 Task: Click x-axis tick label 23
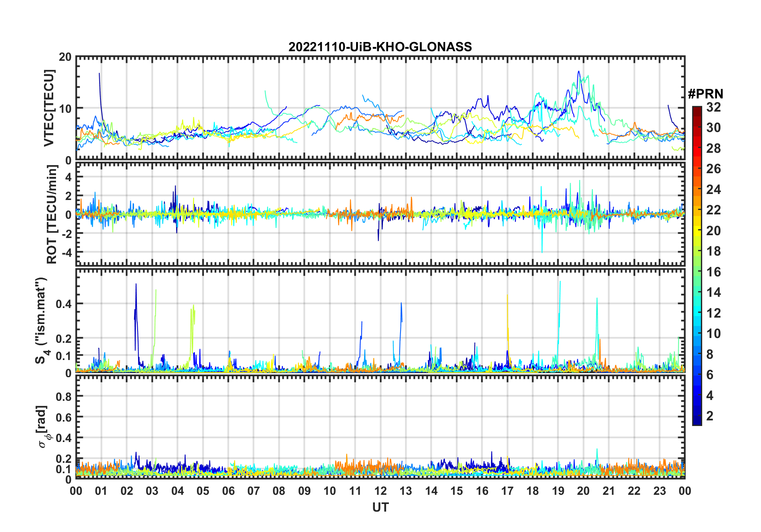coord(659,491)
